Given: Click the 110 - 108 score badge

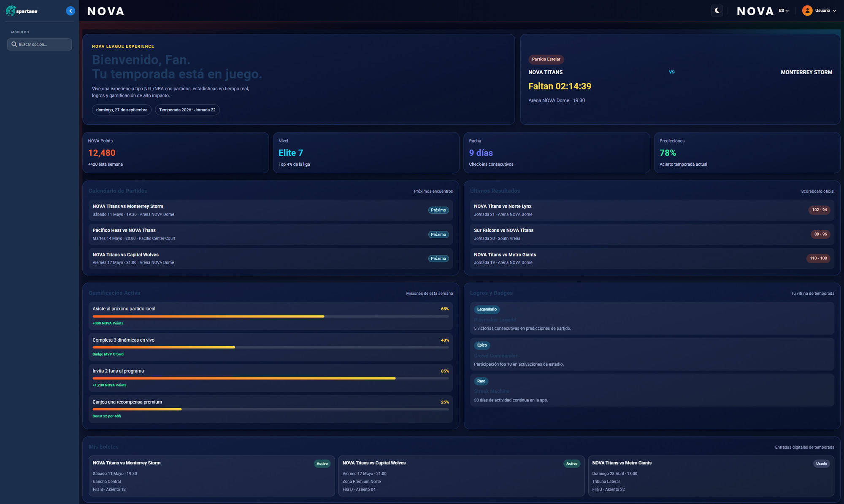Looking at the screenshot, I should [x=818, y=259].
